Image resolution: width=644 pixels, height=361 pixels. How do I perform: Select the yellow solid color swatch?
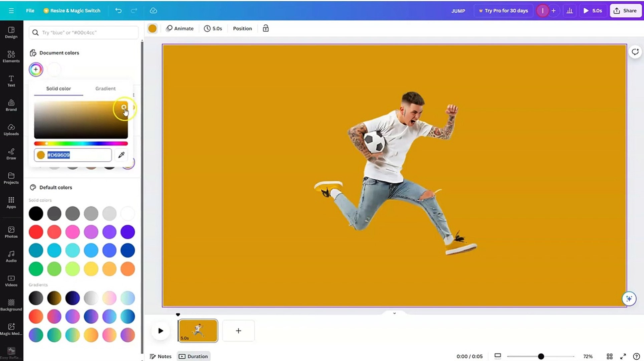91,269
